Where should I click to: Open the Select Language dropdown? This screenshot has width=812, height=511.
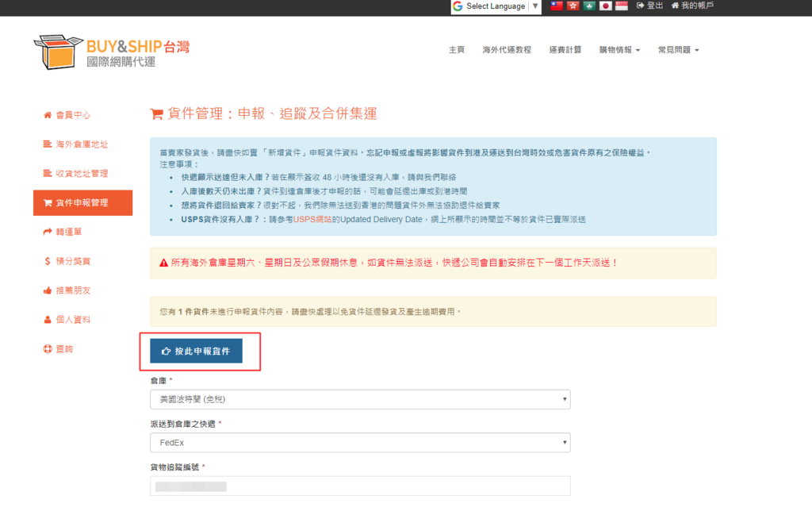[x=496, y=6]
